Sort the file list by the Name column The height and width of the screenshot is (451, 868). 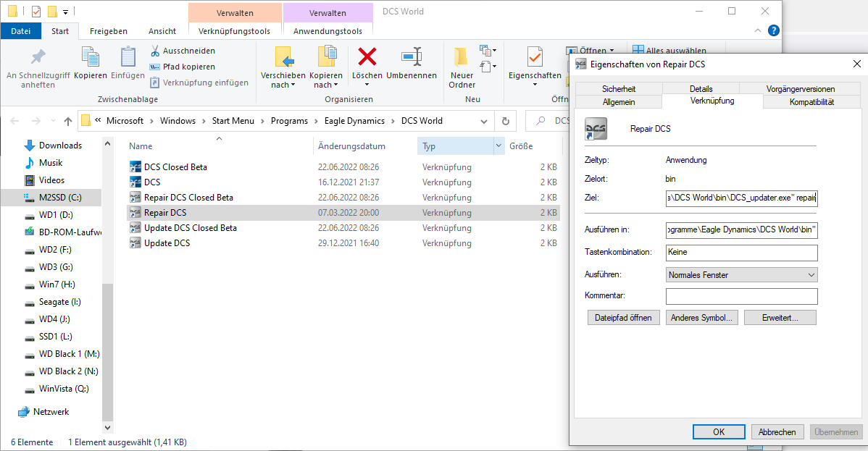pyautogui.click(x=141, y=146)
